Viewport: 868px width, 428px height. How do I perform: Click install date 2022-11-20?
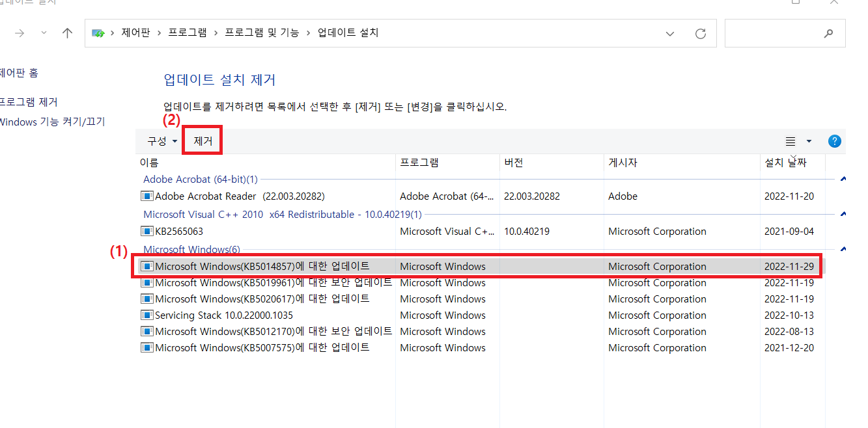click(x=789, y=196)
